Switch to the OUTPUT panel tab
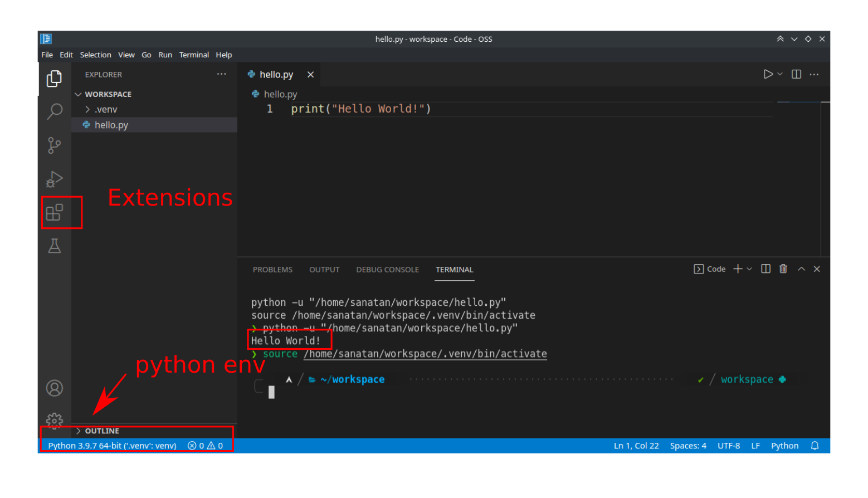 [x=324, y=270]
